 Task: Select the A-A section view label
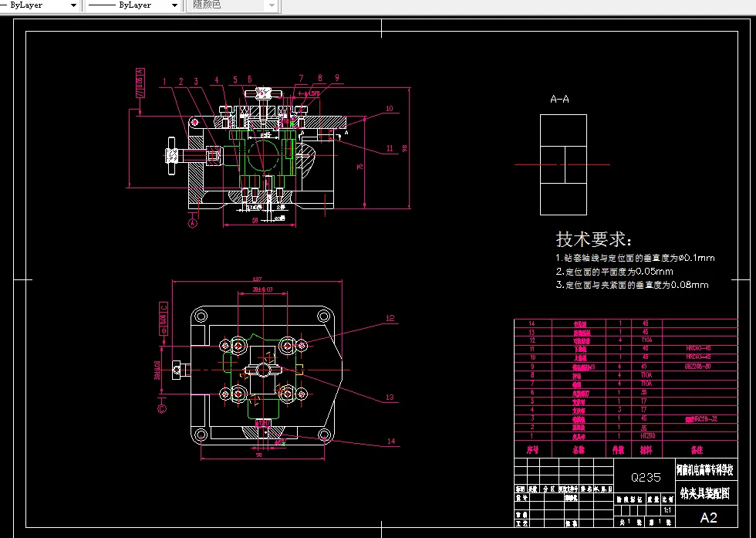click(x=559, y=100)
